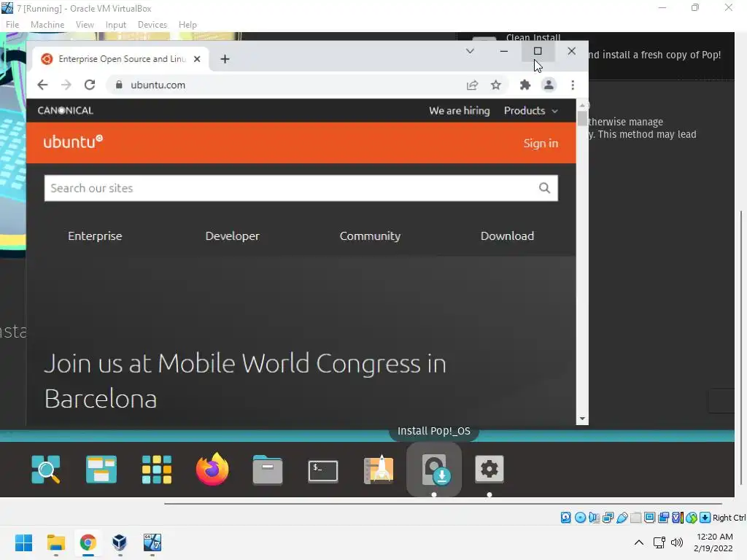Image resolution: width=747 pixels, height=560 pixels.
Task: Open VirtualBox manager taskbar icon
Action: [x=120, y=542]
